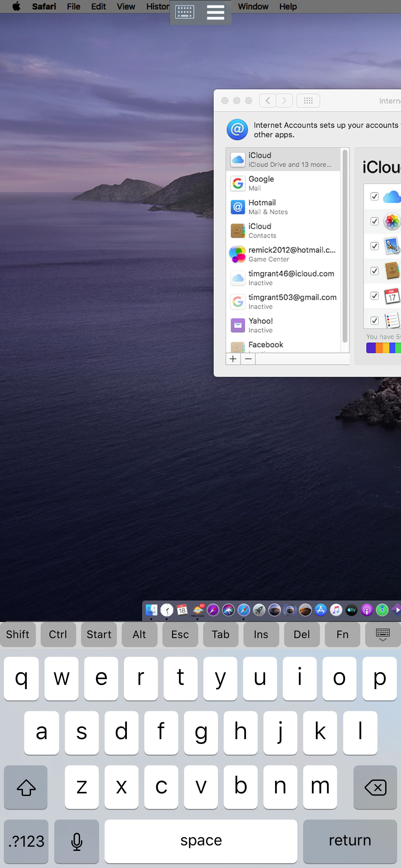This screenshot has width=401, height=868.
Task: Open the blue Safari compass in Dock
Action: tap(244, 610)
